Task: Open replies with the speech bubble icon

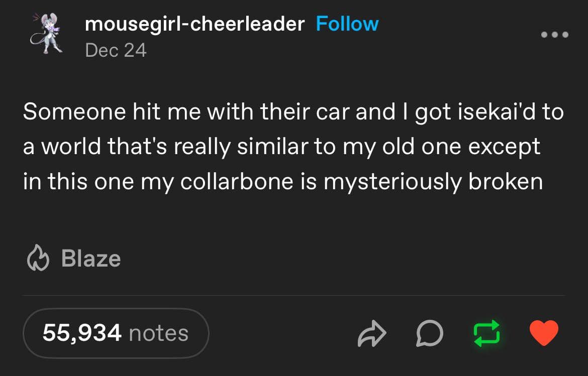Action: (430, 333)
